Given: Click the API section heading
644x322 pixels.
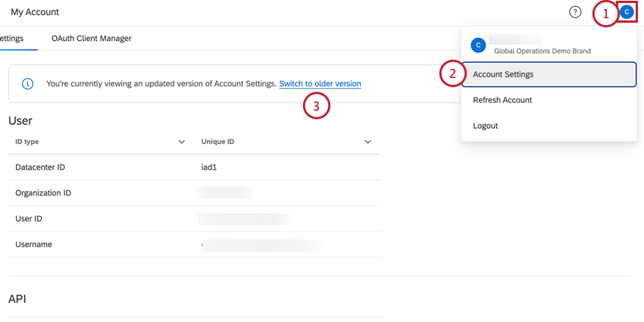Looking at the screenshot, I should pos(17,299).
